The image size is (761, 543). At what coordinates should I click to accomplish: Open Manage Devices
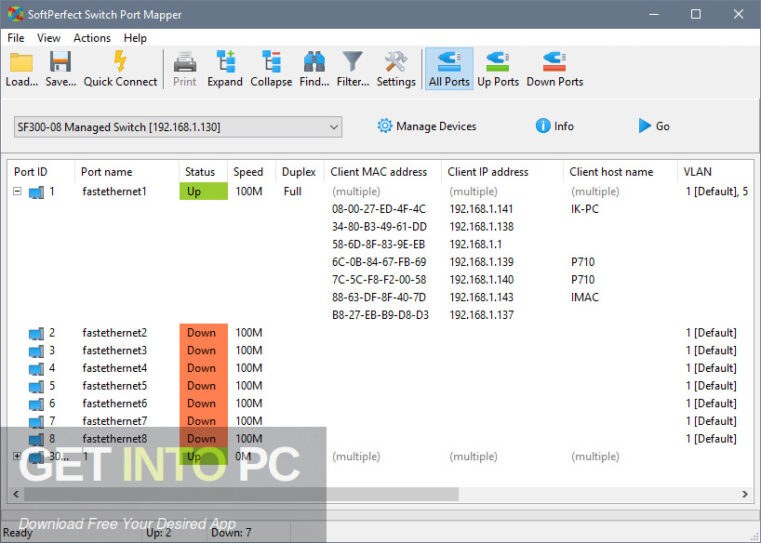(427, 126)
